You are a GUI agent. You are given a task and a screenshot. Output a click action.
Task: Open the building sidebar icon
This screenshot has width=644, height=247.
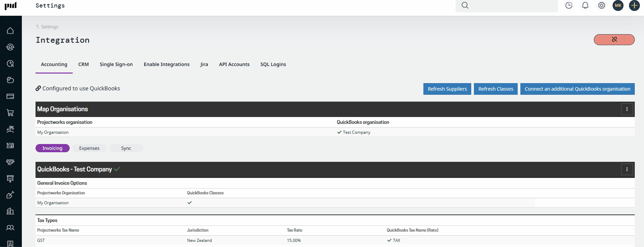coord(10,211)
